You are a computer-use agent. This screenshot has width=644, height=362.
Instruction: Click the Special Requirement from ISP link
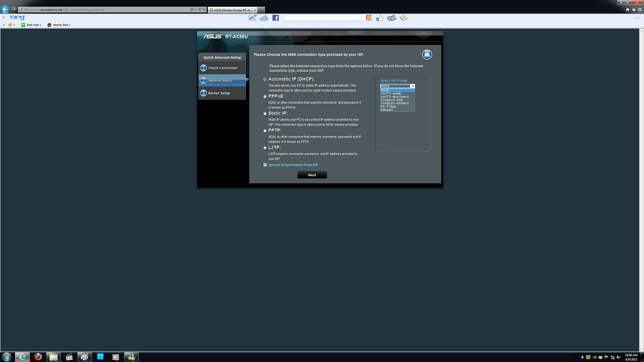click(293, 165)
